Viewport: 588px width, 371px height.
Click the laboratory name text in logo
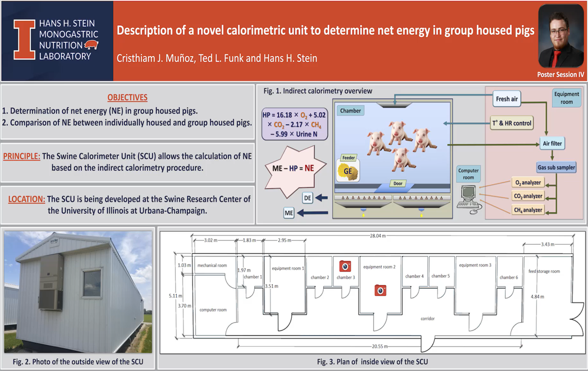pos(68,40)
